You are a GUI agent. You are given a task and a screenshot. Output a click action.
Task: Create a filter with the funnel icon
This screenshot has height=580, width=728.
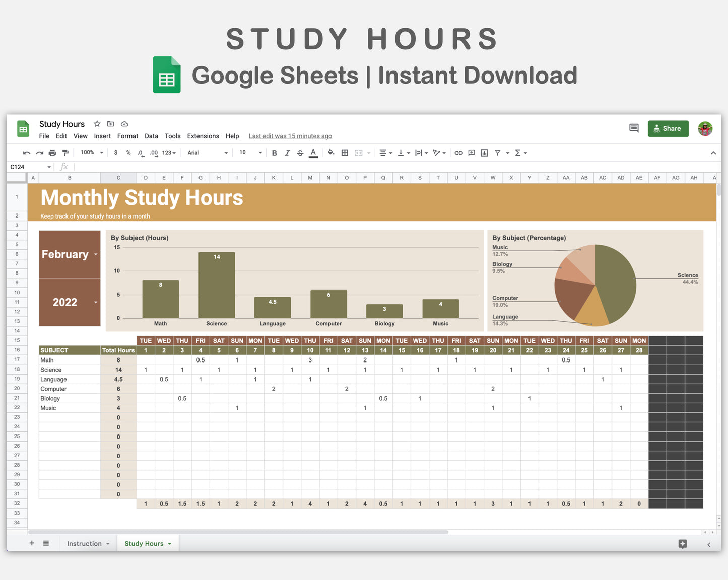click(x=498, y=153)
